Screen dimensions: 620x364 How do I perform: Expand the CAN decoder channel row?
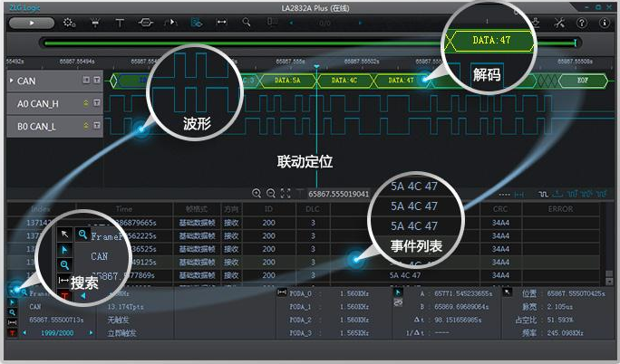tap(11, 81)
